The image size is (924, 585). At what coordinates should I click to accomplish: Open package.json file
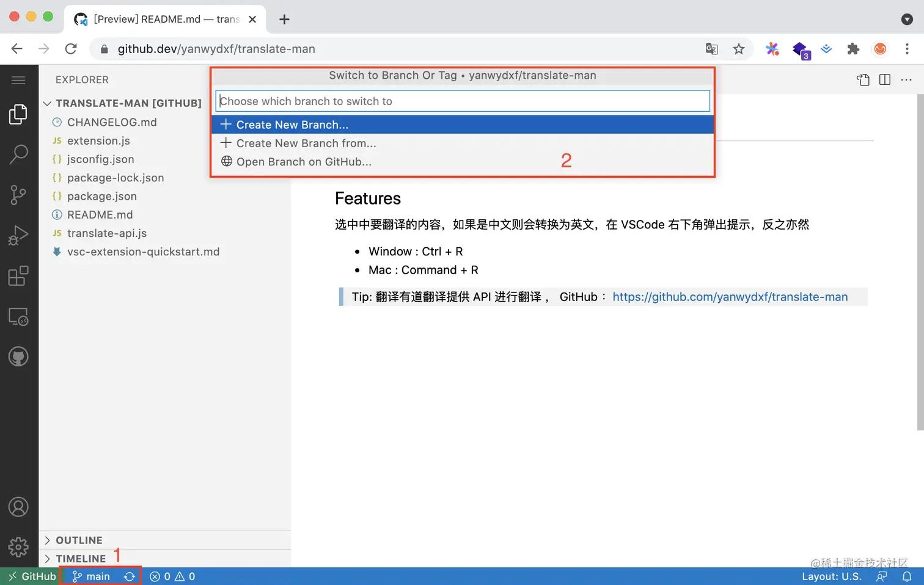pos(102,197)
